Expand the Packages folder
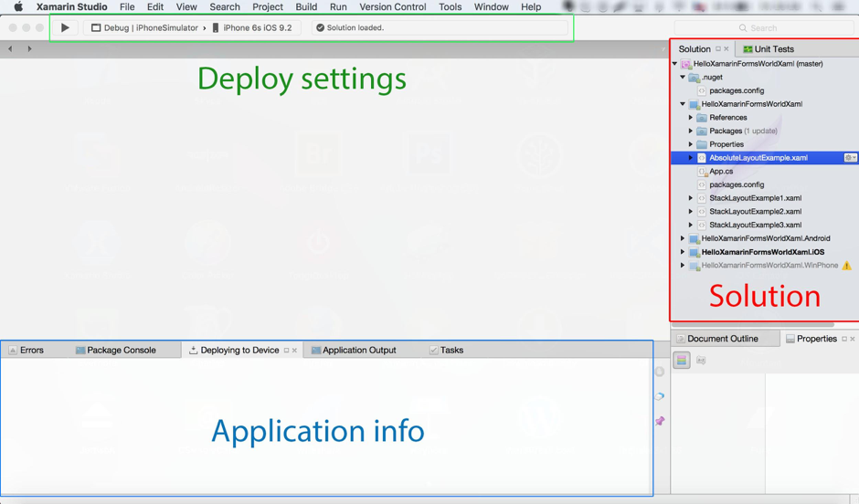 click(691, 131)
